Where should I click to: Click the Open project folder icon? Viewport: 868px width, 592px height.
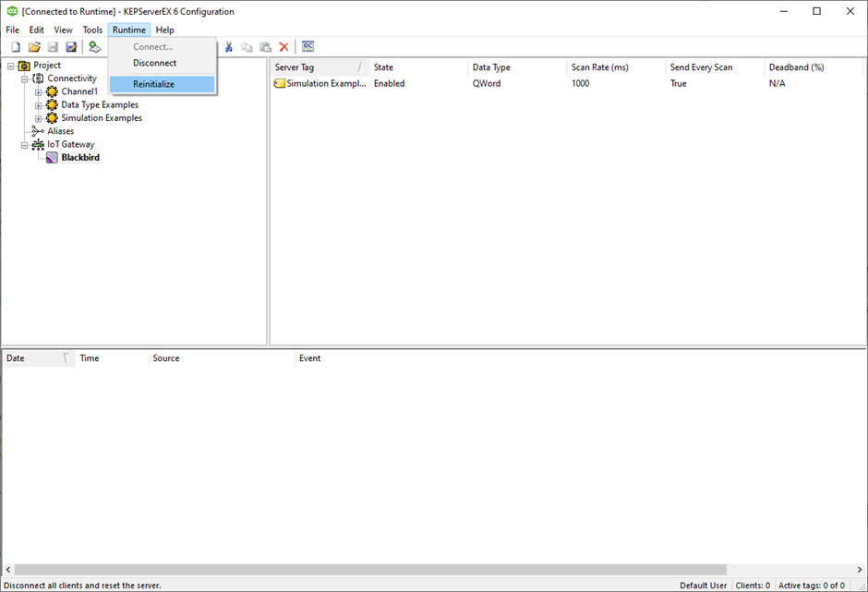(x=34, y=47)
